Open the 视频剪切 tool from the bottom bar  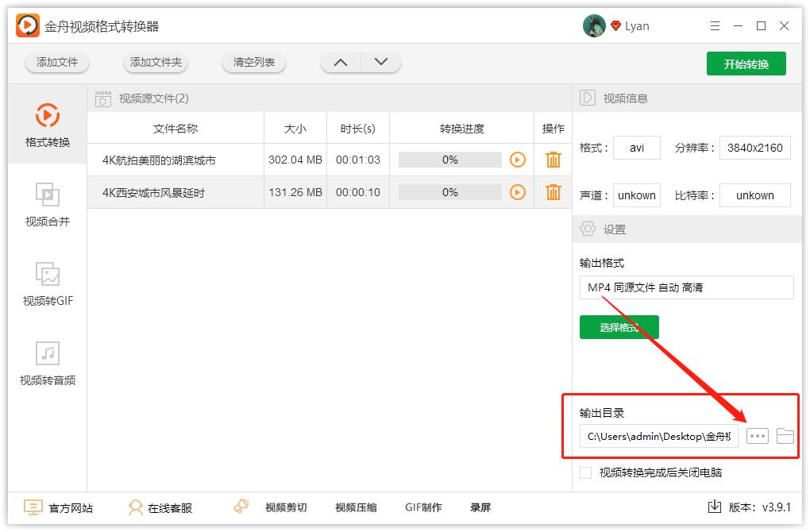(285, 507)
